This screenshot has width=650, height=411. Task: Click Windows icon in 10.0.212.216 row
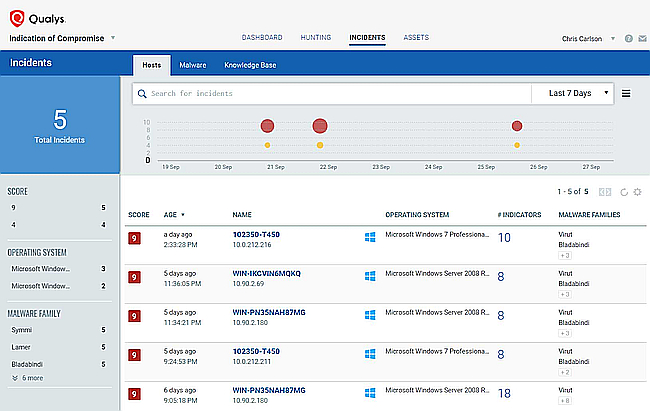click(370, 237)
